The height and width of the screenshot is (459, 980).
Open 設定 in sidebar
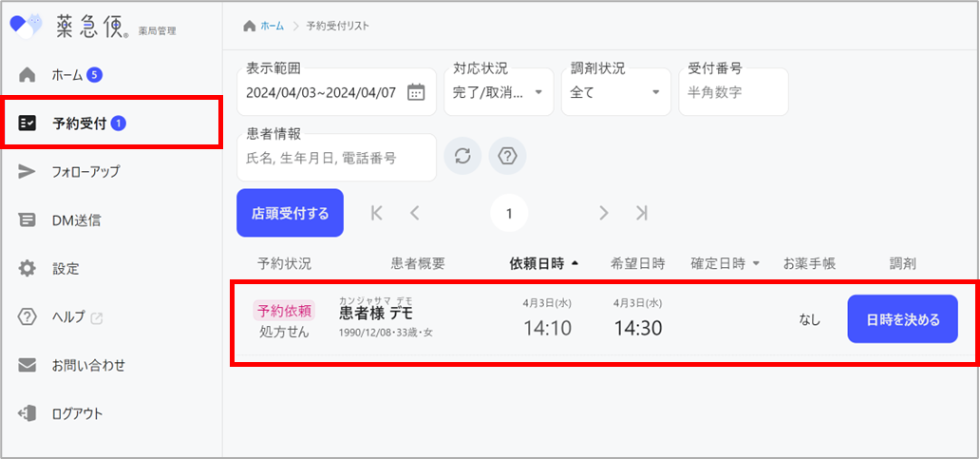click(x=66, y=268)
